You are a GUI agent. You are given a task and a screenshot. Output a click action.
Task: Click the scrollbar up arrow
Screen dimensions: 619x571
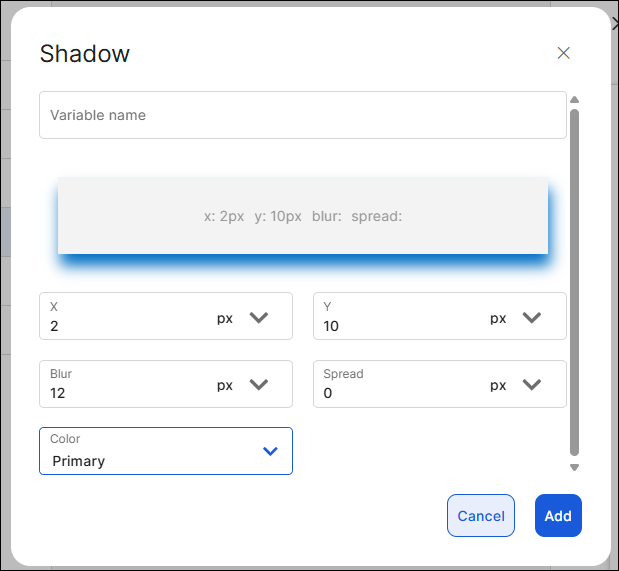click(574, 99)
